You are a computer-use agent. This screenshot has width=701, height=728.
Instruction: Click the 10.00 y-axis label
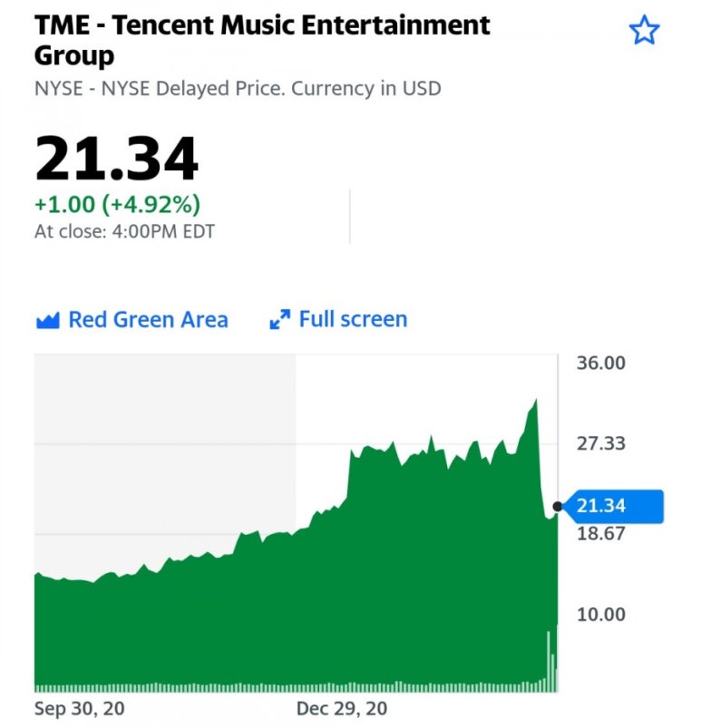click(x=600, y=614)
